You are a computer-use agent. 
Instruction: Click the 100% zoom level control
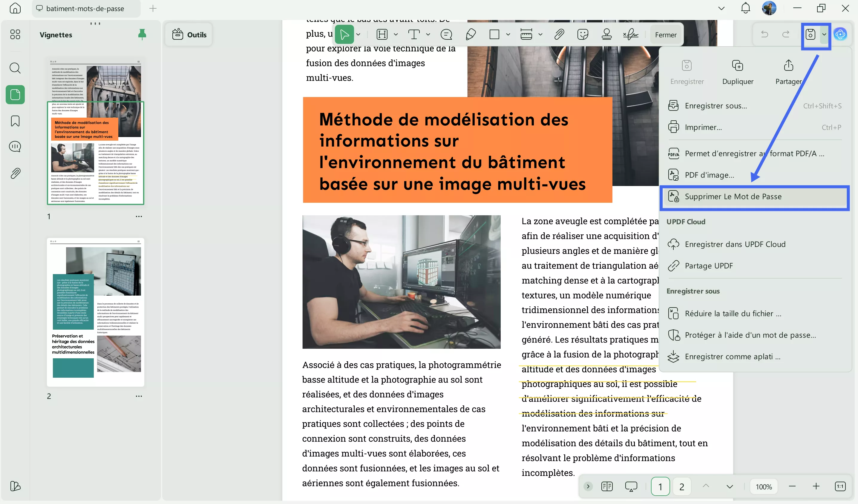764,486
